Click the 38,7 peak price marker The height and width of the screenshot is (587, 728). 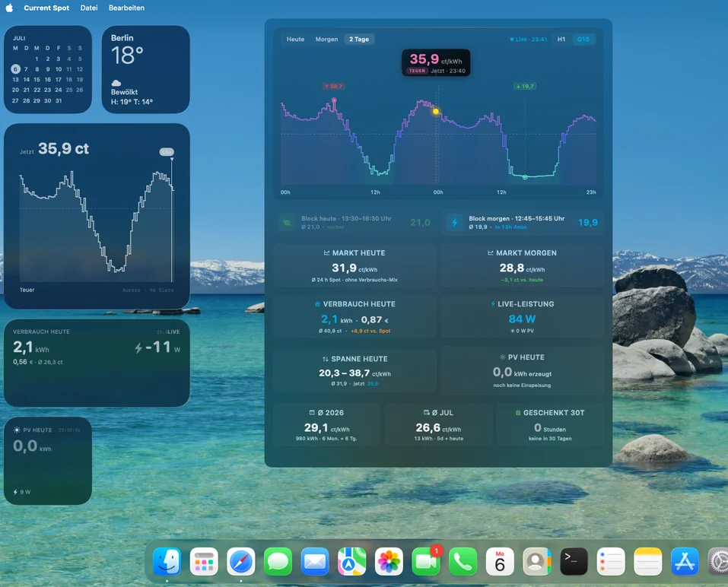point(333,87)
